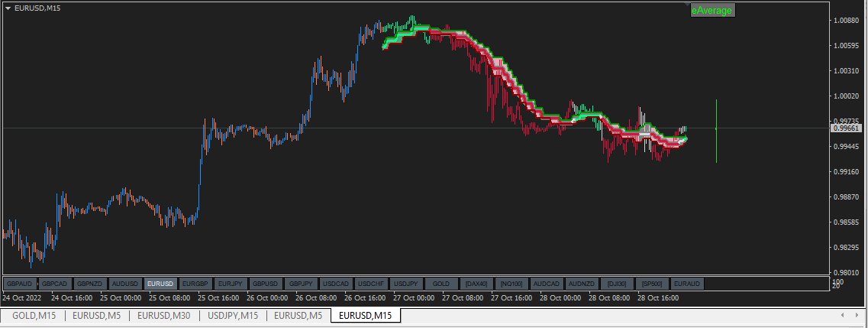
Task: Click the tab bar right scroll arrow
Action: coord(858,315)
